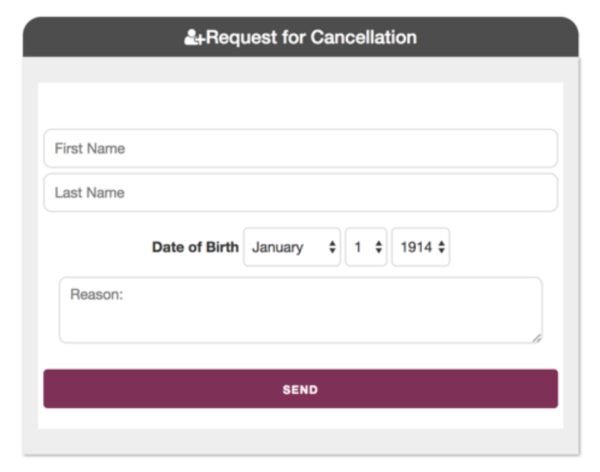Focus the First Name text field
The width and height of the screenshot is (600, 472).
click(x=300, y=149)
